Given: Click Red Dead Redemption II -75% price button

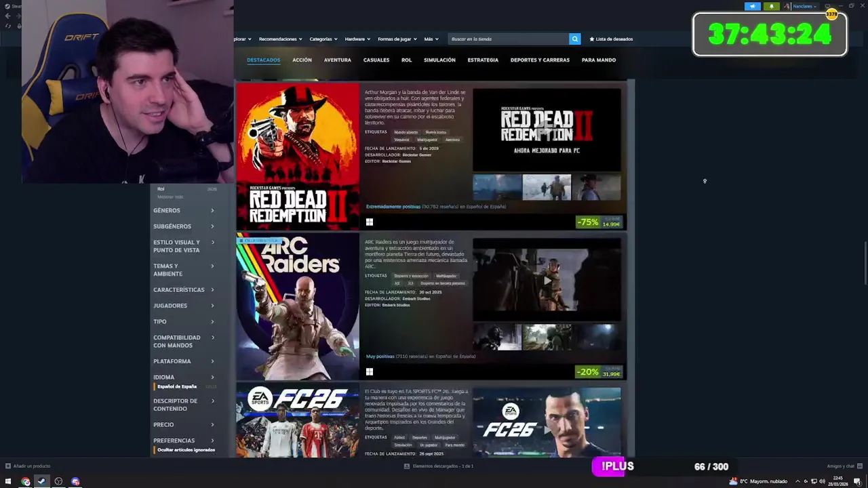Looking at the screenshot, I should click(598, 222).
